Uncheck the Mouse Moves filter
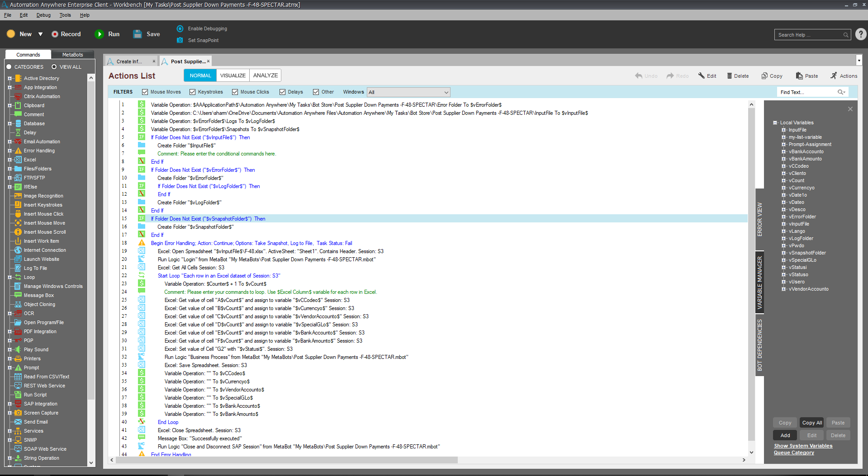The image size is (868, 476). pyautogui.click(x=145, y=92)
